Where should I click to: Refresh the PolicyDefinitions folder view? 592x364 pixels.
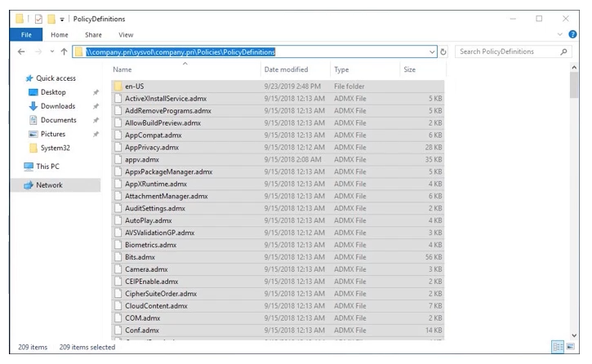point(443,51)
